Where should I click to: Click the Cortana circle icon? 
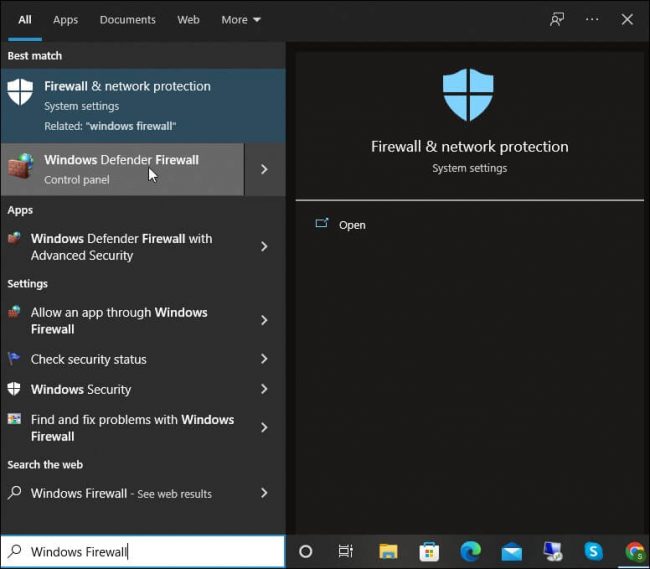coord(306,551)
